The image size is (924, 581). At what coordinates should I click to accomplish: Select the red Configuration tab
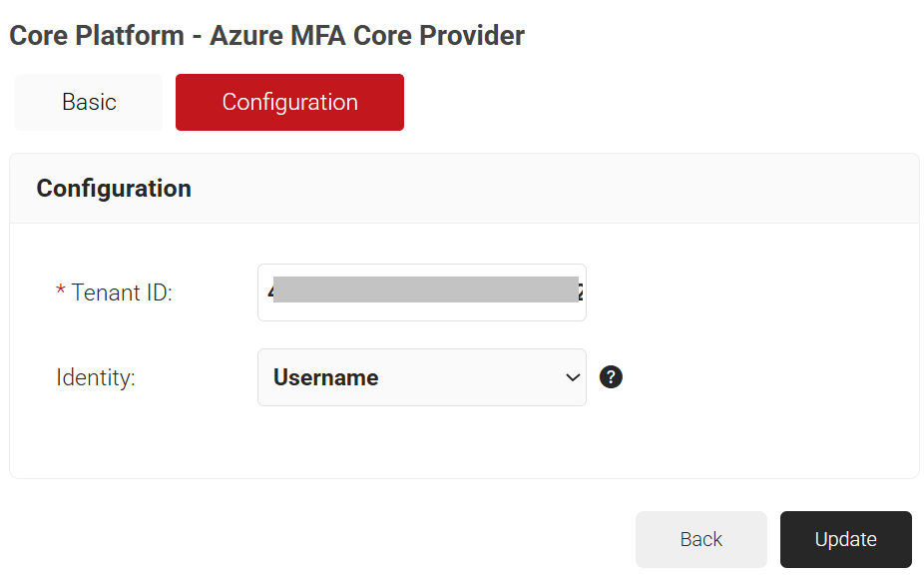point(289,102)
